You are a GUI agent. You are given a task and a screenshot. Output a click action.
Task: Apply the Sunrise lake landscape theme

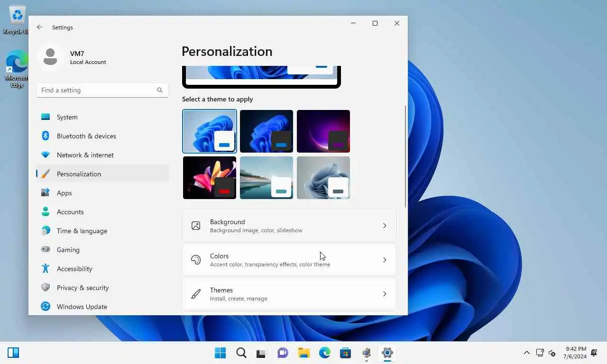267,178
